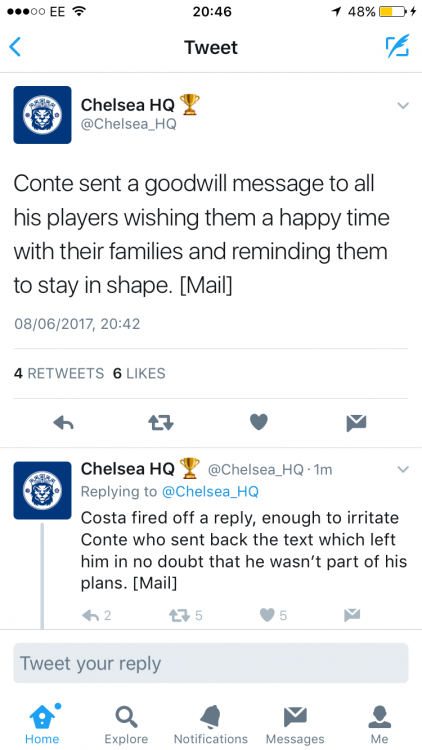The width and height of the screenshot is (422, 750).
Task: Switch to the Explore tab
Action: coord(126,723)
